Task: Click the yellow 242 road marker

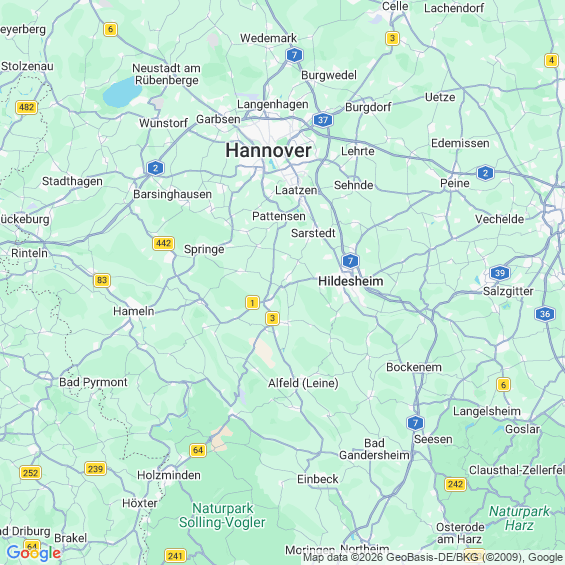Action: [x=455, y=484]
